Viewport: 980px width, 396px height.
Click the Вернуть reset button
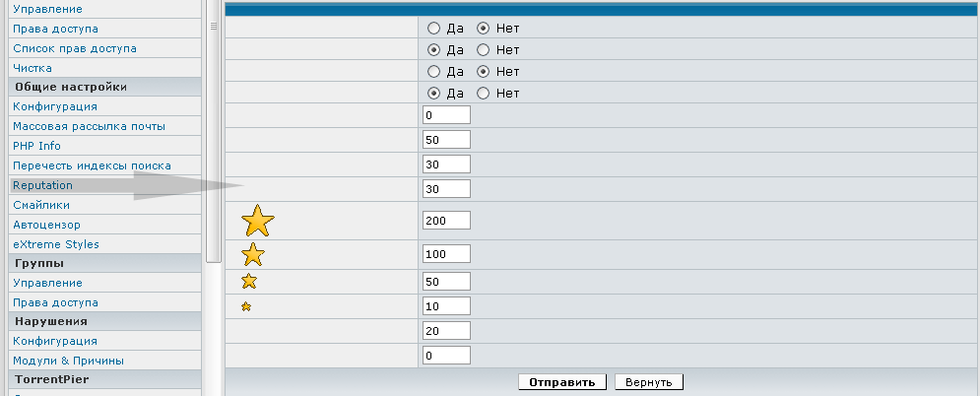coord(648,381)
